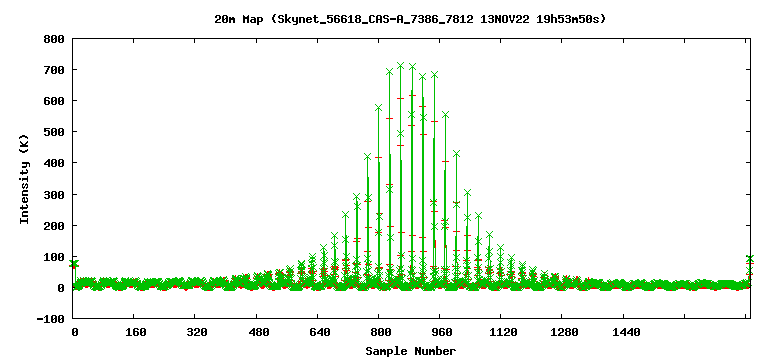This screenshot has height=360, width=768.
Task: Click the 800 x-axis tick label
Action: pos(380,332)
